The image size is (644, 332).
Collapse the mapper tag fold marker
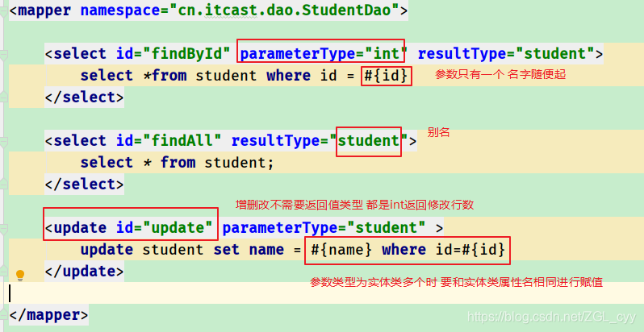(3, 10)
